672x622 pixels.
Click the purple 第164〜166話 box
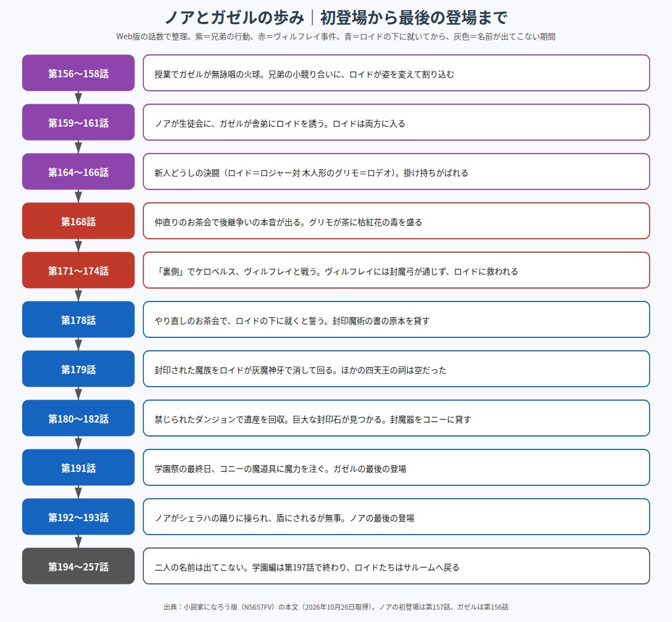click(78, 171)
